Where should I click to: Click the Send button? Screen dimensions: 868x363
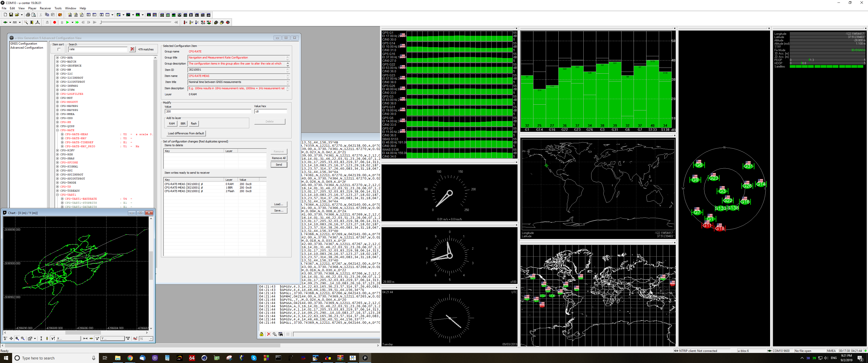279,165
